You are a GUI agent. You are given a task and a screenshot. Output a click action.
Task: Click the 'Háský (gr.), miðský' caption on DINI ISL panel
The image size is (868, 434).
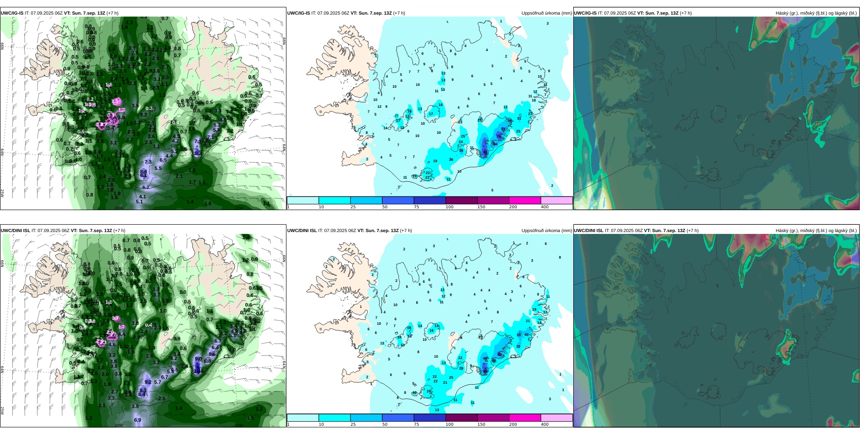[x=816, y=231]
